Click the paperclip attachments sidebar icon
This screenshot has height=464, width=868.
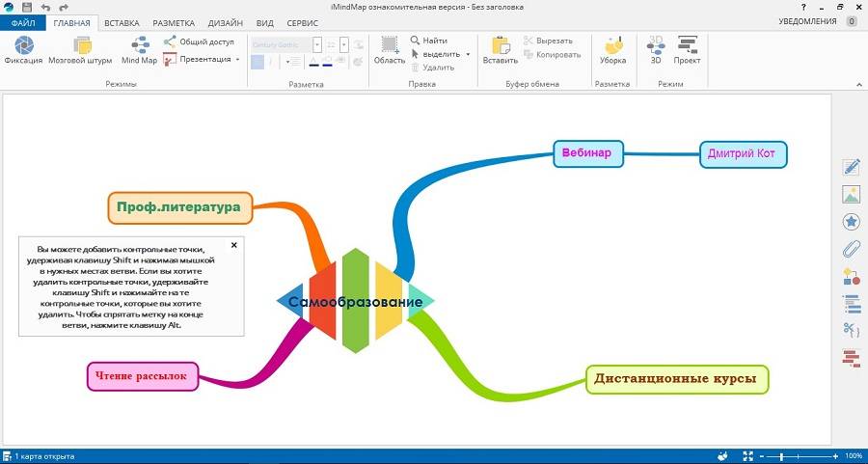pos(851,250)
